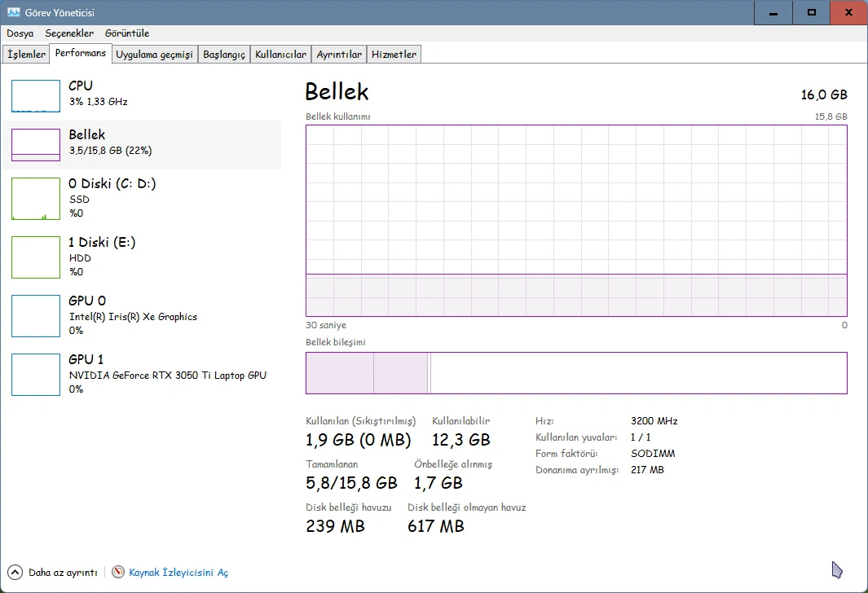Click the '3200 MHz' speed value
This screenshot has width=868, height=593.
tap(654, 421)
